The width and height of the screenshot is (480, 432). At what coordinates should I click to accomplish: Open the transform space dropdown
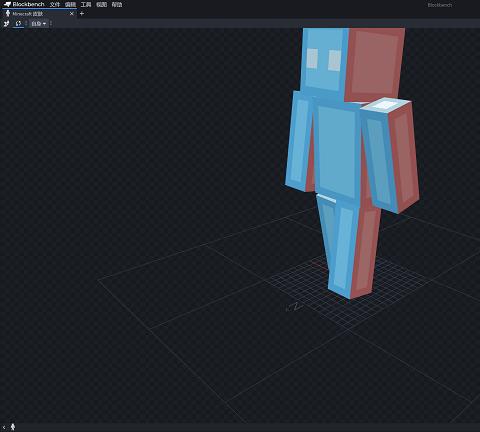point(39,23)
